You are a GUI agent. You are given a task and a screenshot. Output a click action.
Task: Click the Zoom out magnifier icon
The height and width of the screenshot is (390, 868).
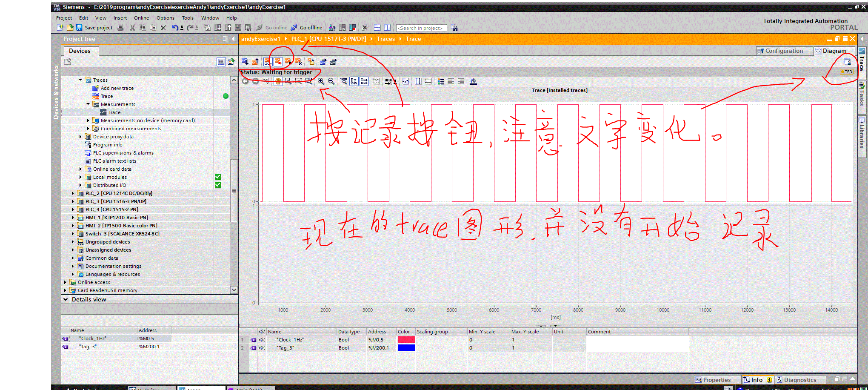coord(331,81)
